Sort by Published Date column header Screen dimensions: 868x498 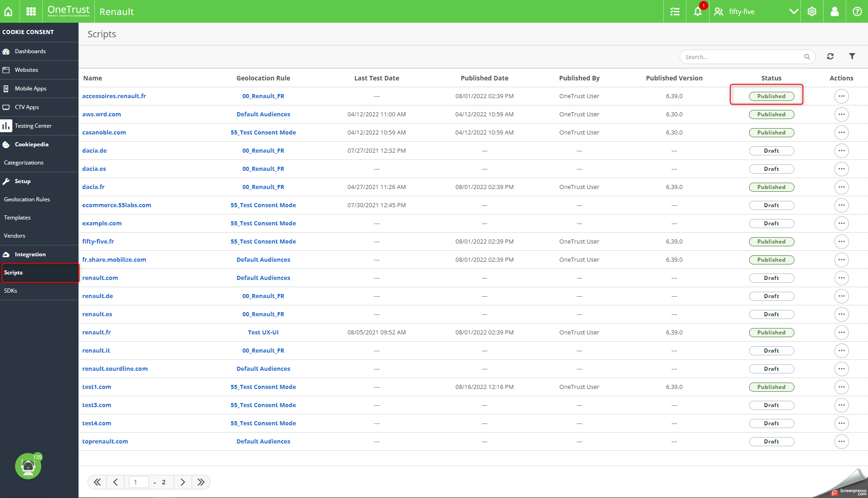pos(484,78)
